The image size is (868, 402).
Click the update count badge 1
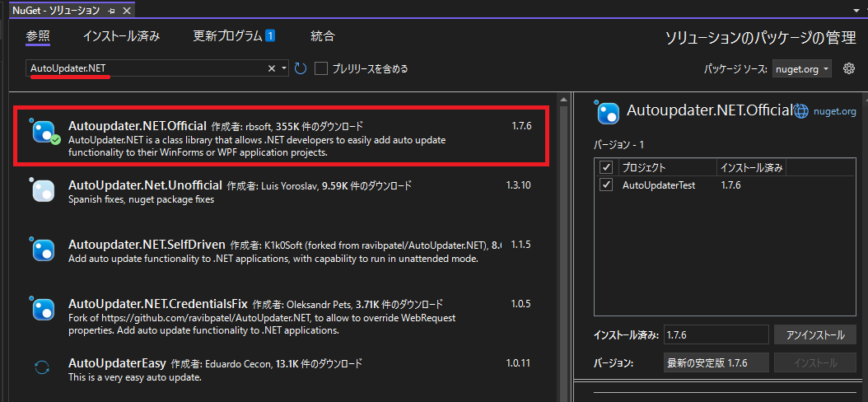point(270,36)
